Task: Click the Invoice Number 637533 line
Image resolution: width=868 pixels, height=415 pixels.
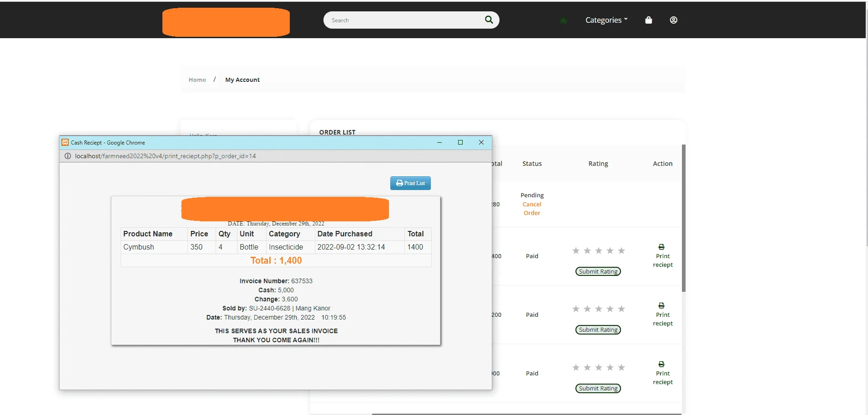Action: coord(276,281)
